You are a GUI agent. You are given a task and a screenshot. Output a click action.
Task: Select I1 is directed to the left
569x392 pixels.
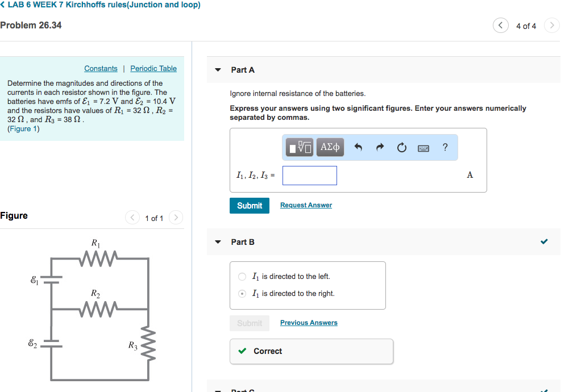pos(242,277)
